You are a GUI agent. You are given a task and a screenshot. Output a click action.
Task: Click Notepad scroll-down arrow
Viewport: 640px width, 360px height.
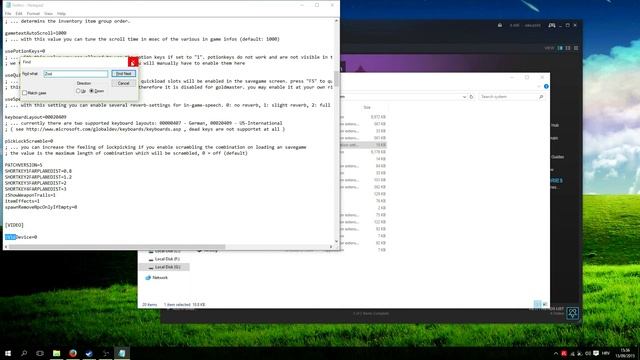tap(337, 241)
